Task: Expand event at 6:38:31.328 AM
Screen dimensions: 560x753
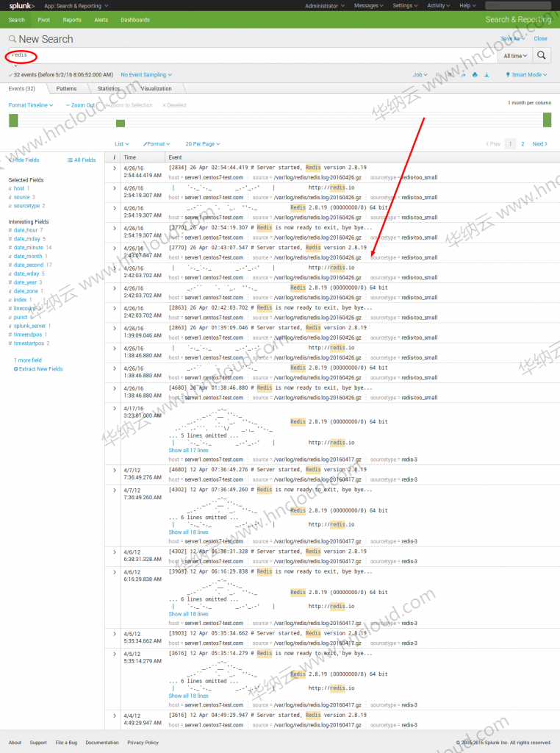Action: click(x=114, y=552)
